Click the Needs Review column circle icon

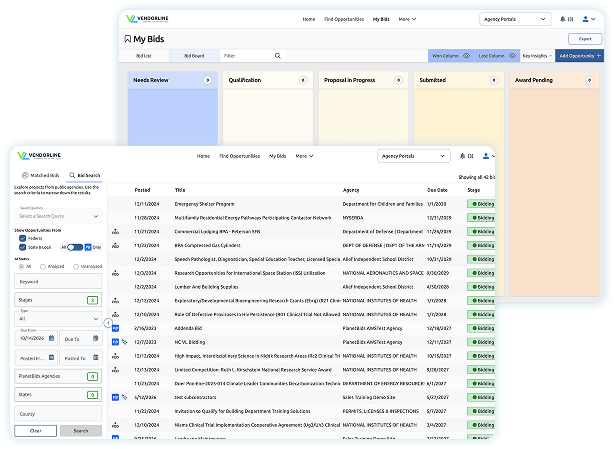tap(208, 80)
